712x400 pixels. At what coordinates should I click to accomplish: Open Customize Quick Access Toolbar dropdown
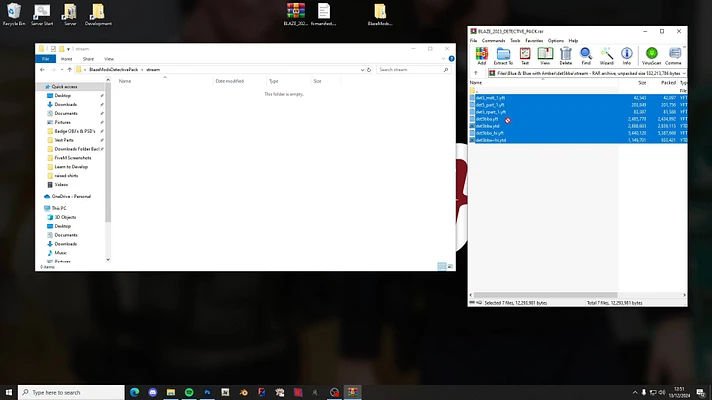pos(69,49)
